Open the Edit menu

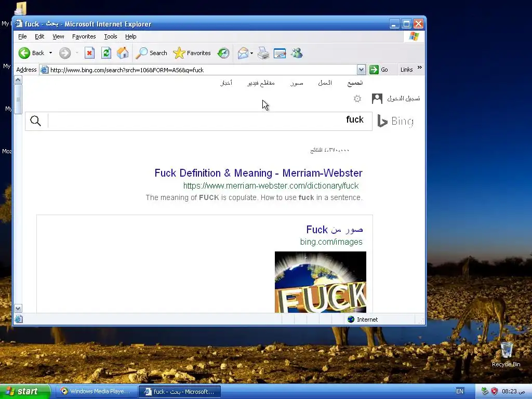[39, 36]
